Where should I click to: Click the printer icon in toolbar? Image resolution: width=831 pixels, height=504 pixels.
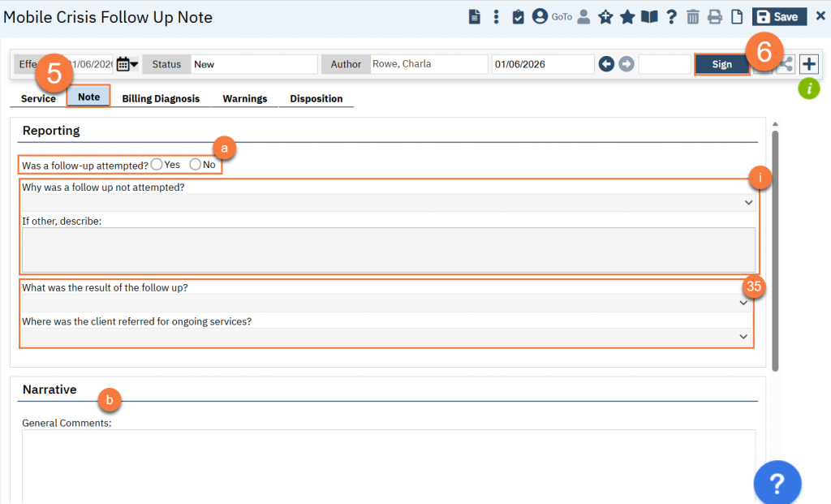point(714,17)
